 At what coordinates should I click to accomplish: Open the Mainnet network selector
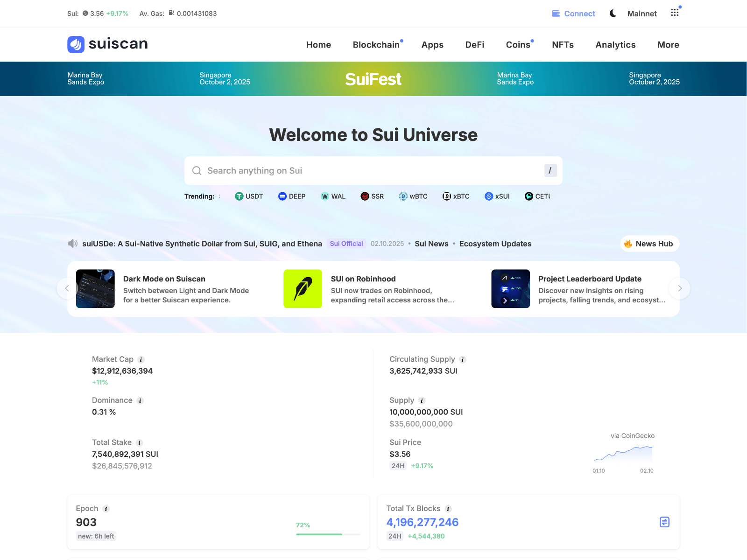642,14
